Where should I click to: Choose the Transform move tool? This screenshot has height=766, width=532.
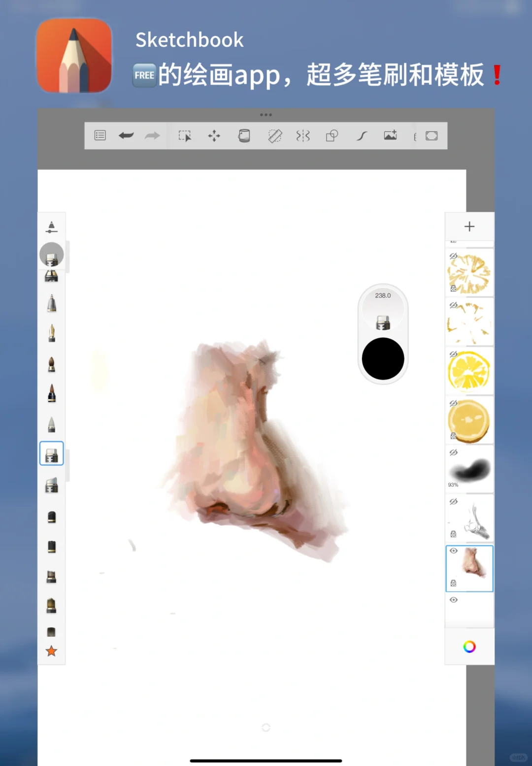tap(214, 136)
